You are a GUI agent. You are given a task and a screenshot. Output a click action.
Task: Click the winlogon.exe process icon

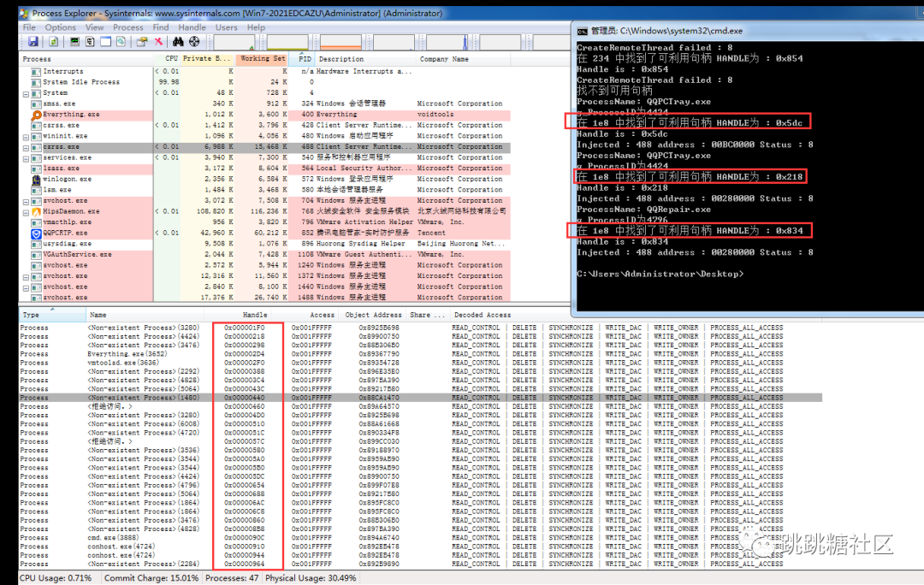36,179
